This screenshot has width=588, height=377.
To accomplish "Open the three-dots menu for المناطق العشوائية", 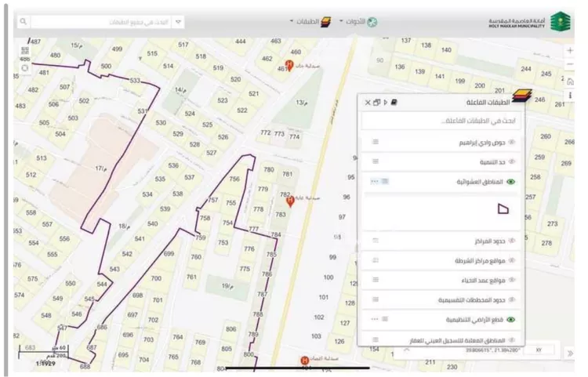I will click(374, 181).
